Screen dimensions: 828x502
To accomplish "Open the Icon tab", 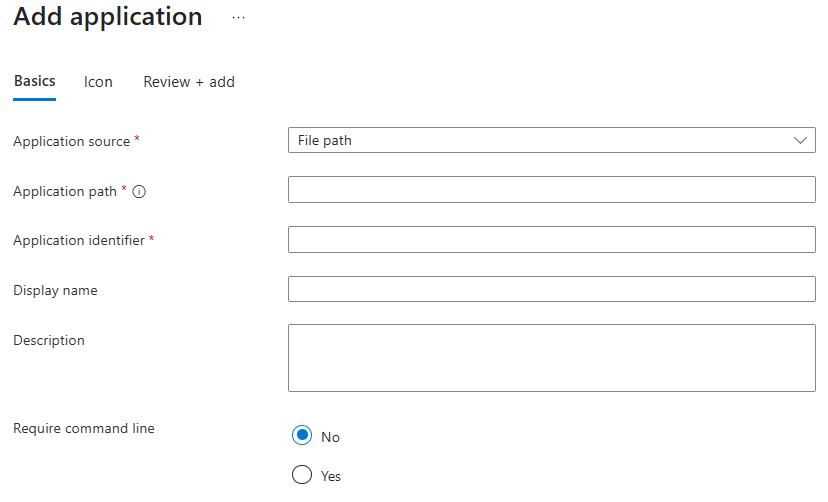I will [x=98, y=82].
